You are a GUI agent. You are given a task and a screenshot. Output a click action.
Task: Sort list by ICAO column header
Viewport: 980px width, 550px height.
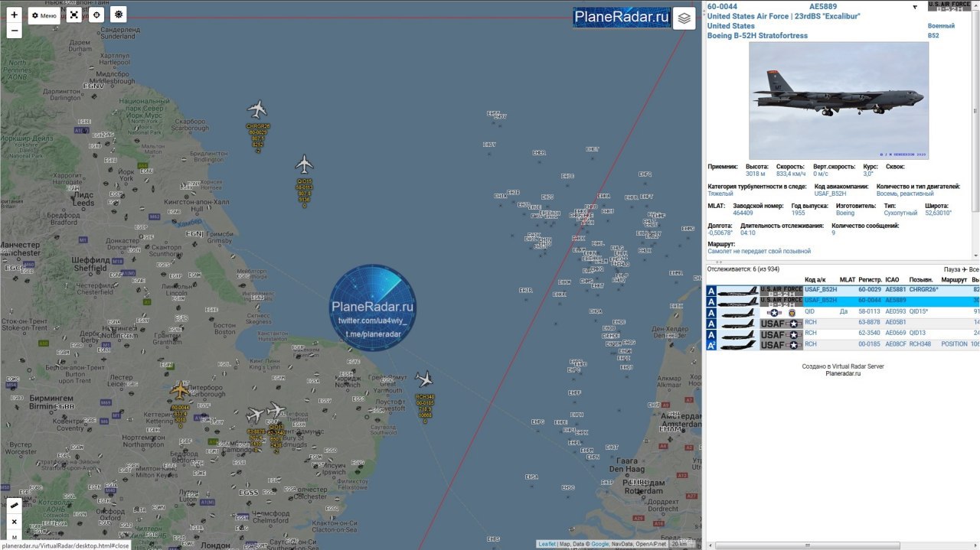pos(892,280)
